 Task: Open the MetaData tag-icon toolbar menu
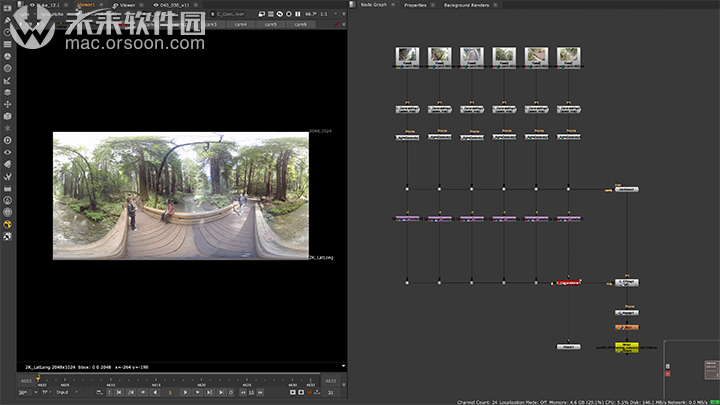7,164
